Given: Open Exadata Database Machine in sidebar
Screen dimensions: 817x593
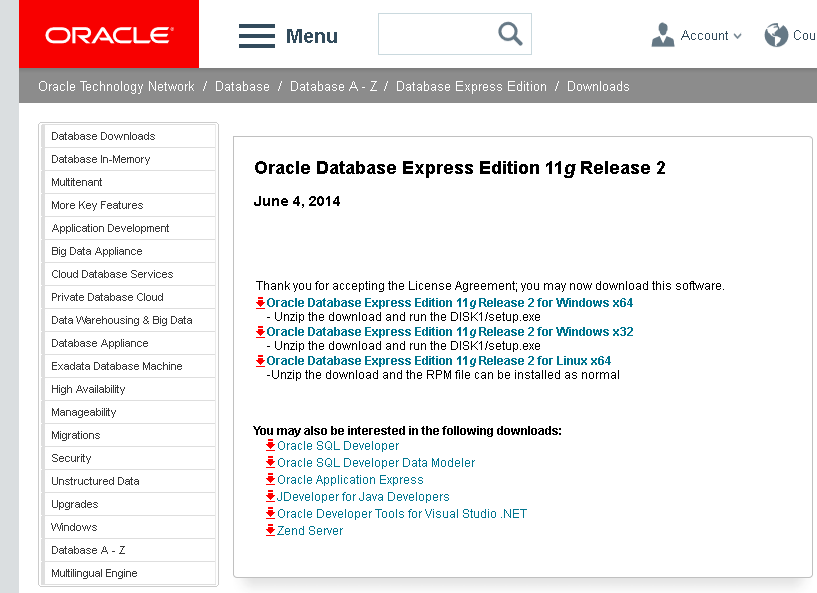Looking at the screenshot, I should coord(130,366).
